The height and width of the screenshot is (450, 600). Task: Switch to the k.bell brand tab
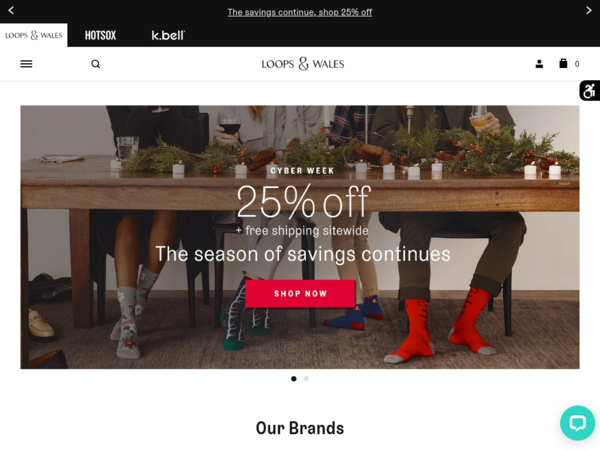[168, 35]
